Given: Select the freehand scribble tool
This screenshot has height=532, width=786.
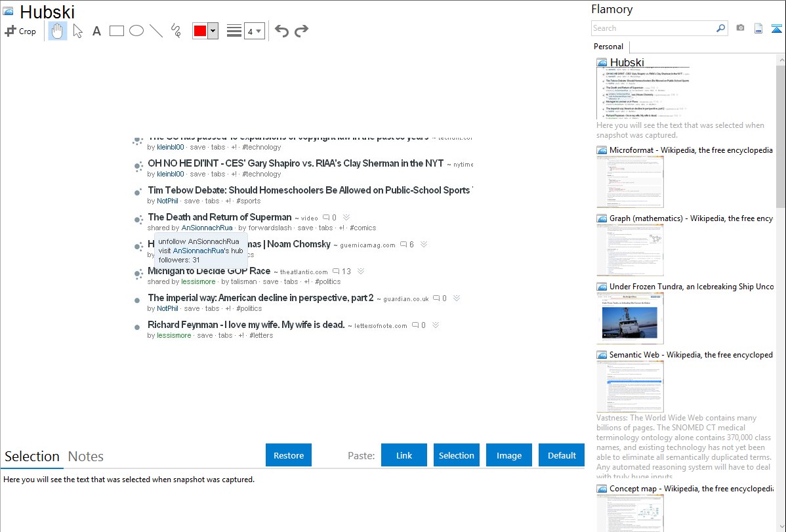Looking at the screenshot, I should 176,31.
